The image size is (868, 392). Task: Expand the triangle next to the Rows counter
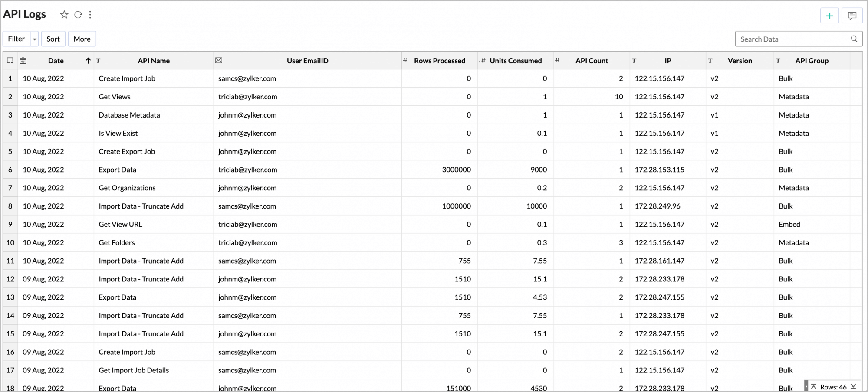[806, 387]
